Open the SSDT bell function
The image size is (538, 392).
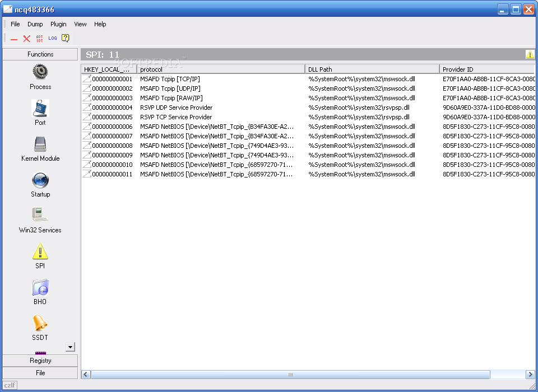click(40, 328)
